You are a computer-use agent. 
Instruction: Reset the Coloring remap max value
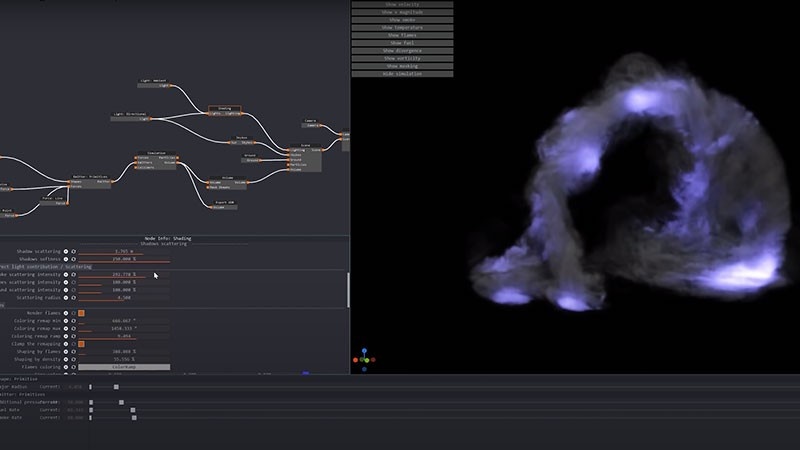pyautogui.click(x=73, y=329)
